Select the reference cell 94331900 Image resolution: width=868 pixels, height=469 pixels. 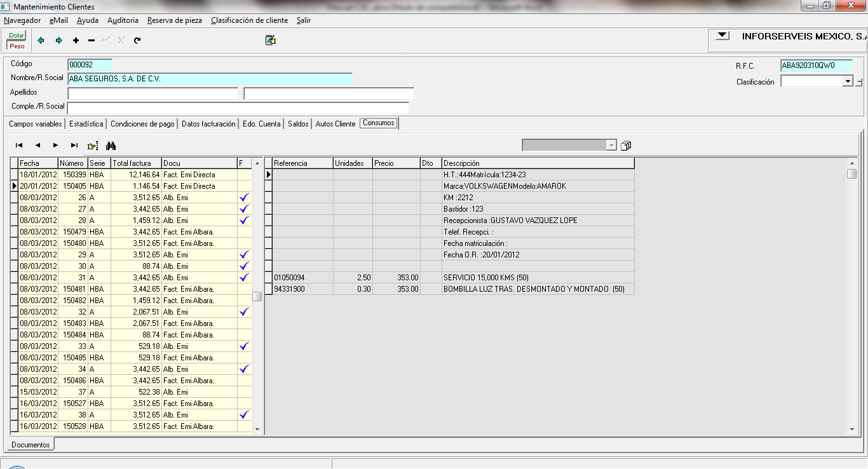302,289
